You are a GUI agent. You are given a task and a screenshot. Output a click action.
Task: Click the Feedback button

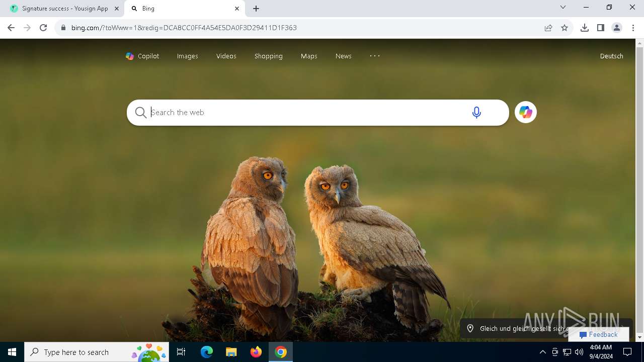[x=598, y=335]
